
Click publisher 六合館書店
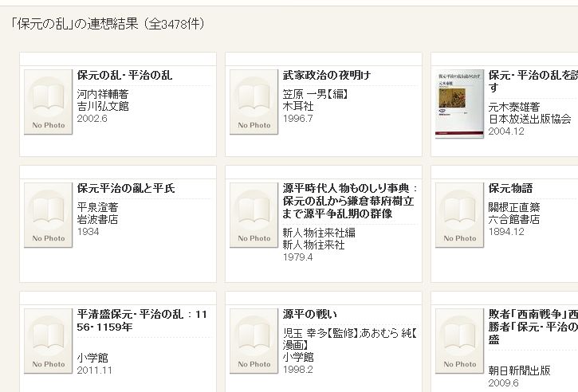click(x=514, y=219)
